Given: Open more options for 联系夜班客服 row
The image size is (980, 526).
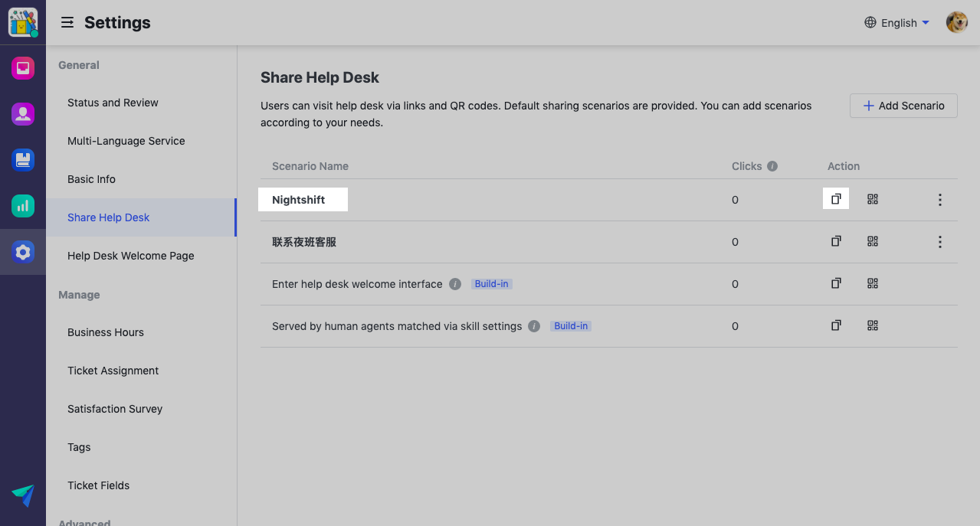Looking at the screenshot, I should click(939, 242).
